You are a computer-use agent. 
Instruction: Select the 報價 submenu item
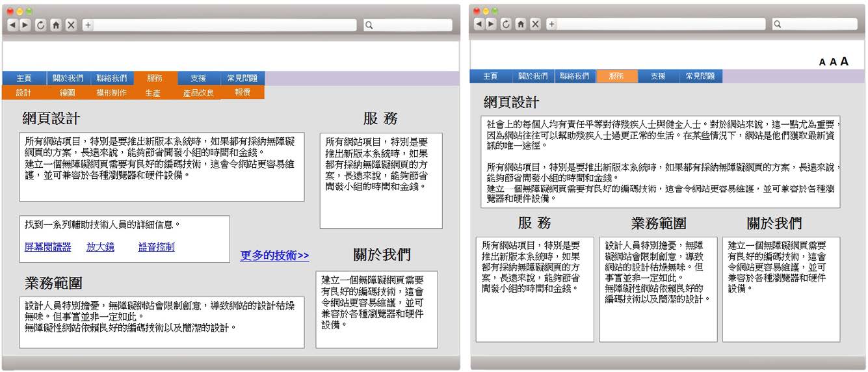(x=243, y=92)
